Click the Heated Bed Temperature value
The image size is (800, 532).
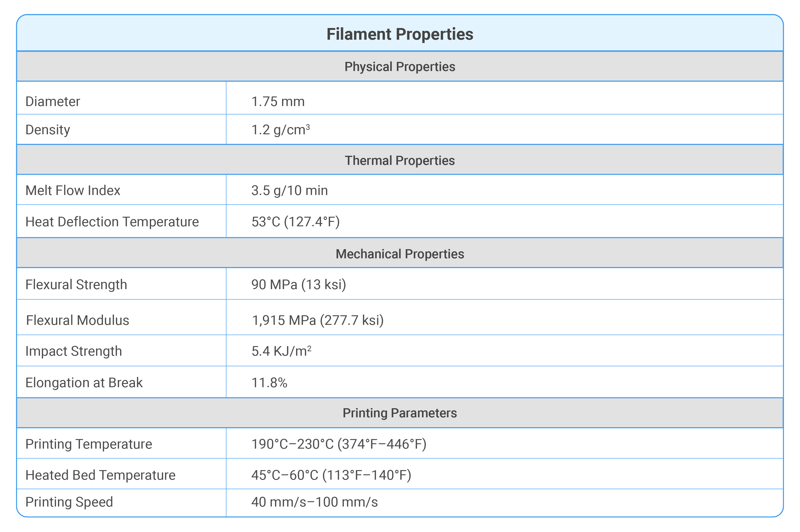tap(331, 475)
